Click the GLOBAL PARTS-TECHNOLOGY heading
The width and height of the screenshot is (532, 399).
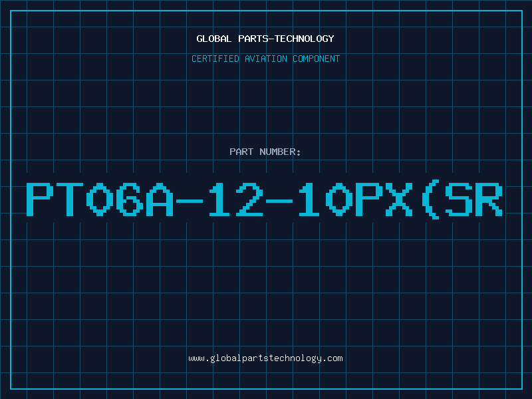pos(265,39)
